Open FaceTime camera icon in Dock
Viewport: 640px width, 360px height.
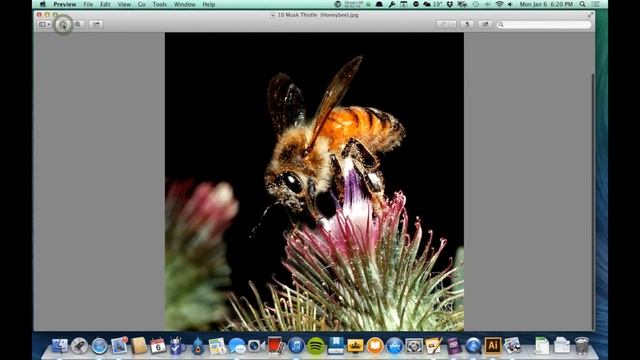pos(256,346)
